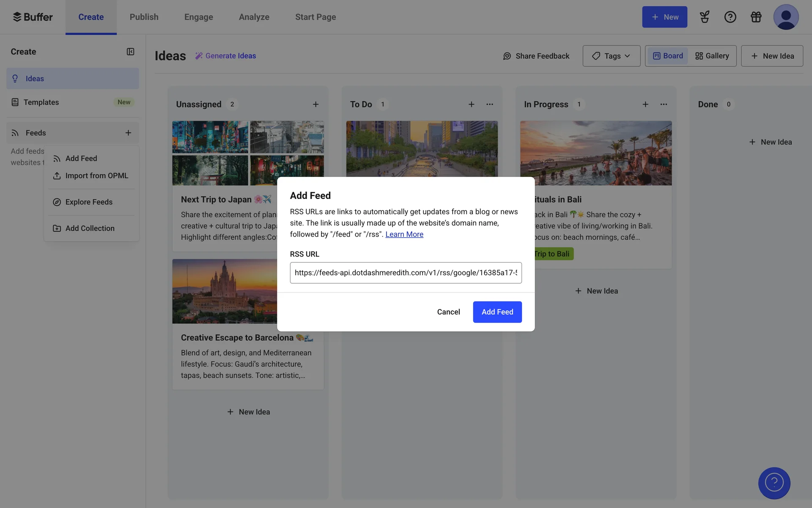Open the gift box icon in header
812x508 pixels.
(x=756, y=17)
